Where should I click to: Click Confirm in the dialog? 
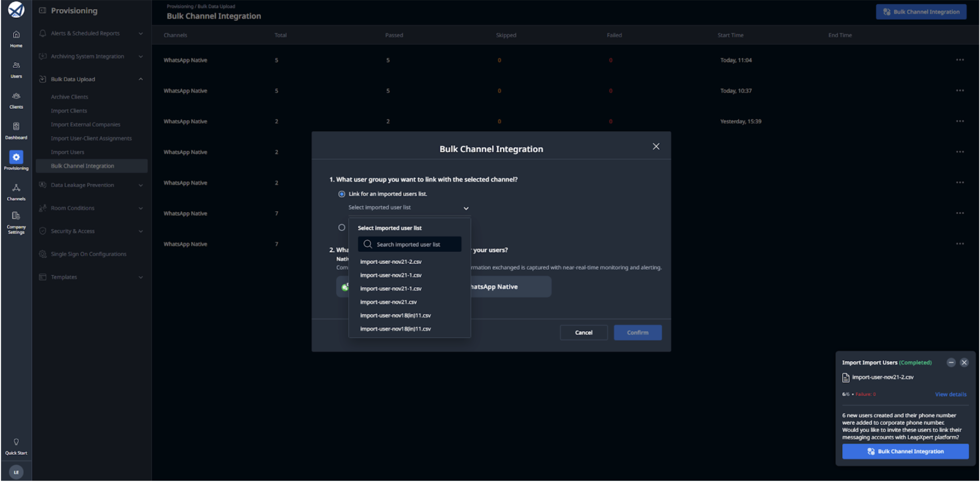tap(637, 332)
